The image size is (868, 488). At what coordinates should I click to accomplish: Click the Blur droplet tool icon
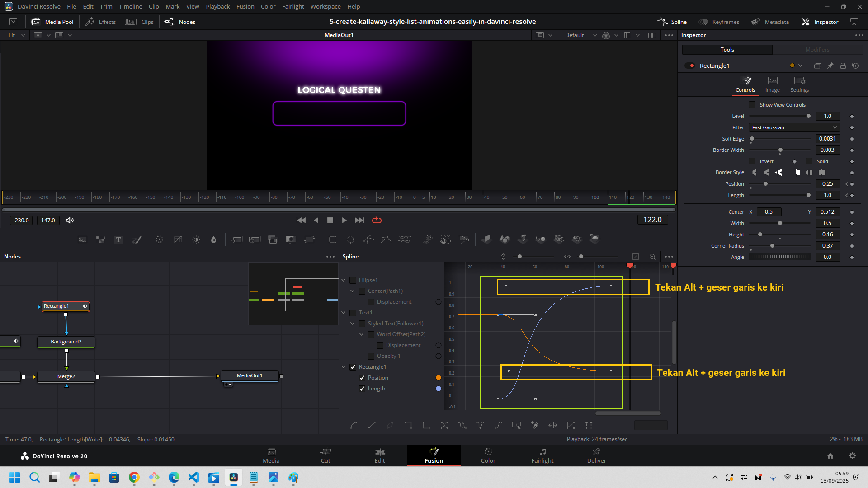(214, 239)
